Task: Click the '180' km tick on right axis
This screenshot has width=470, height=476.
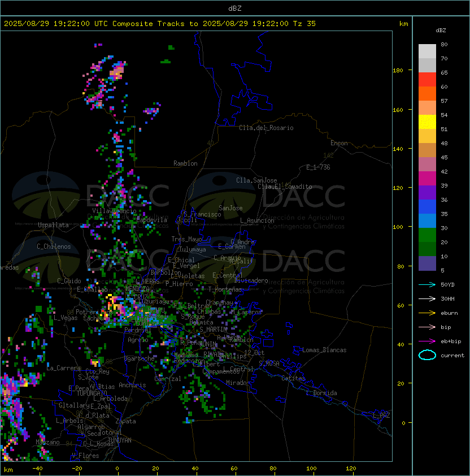Action: point(398,71)
